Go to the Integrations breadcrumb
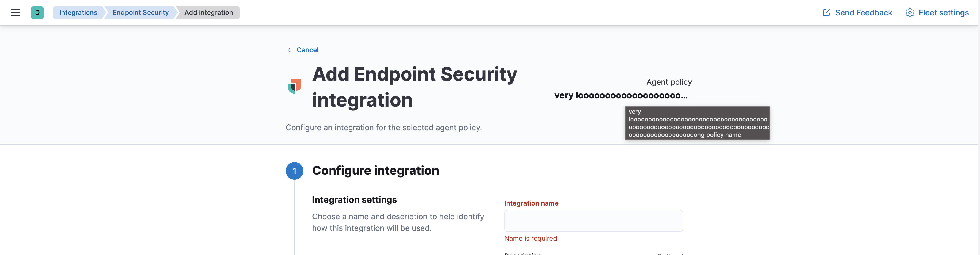Image resolution: width=980 pixels, height=255 pixels. point(78,13)
